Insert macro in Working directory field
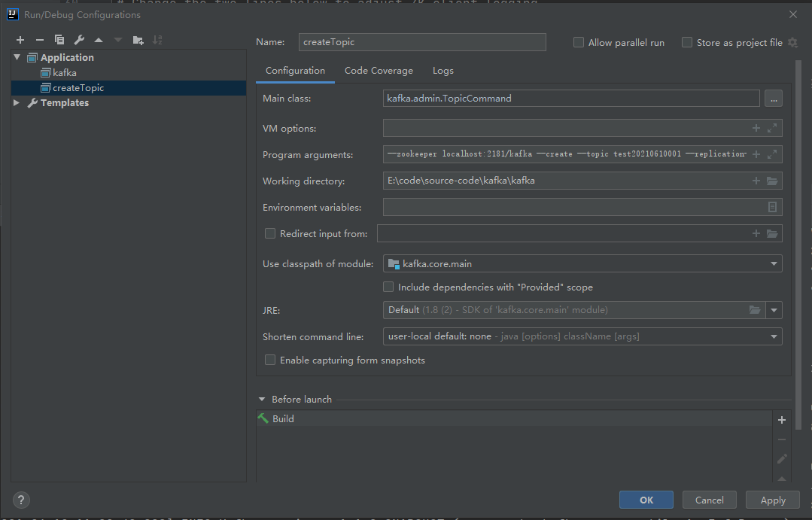The height and width of the screenshot is (520, 812). 756,181
